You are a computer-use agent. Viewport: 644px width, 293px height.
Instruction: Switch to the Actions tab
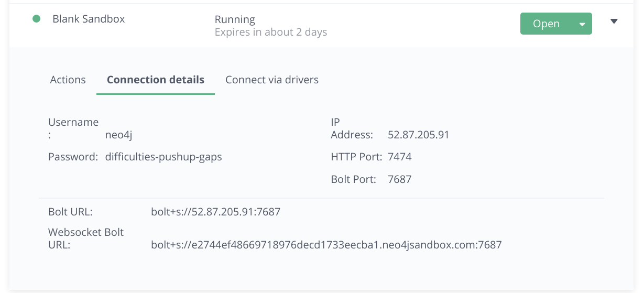click(68, 80)
